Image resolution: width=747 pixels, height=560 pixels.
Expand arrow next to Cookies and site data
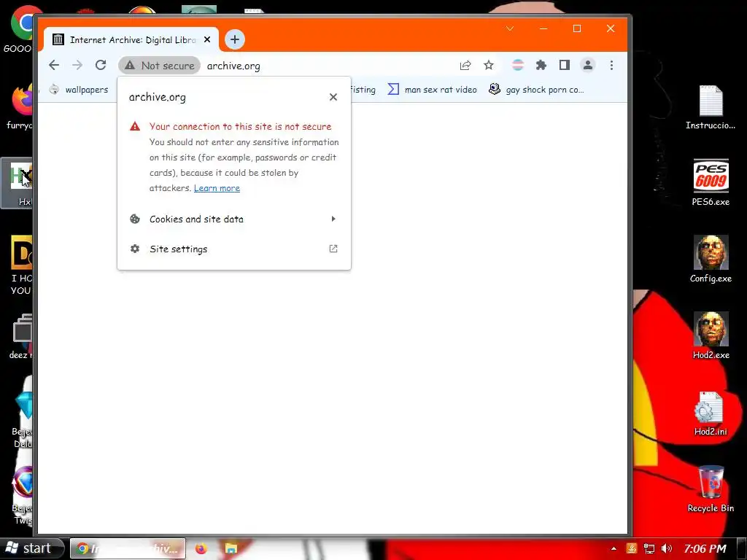(333, 219)
